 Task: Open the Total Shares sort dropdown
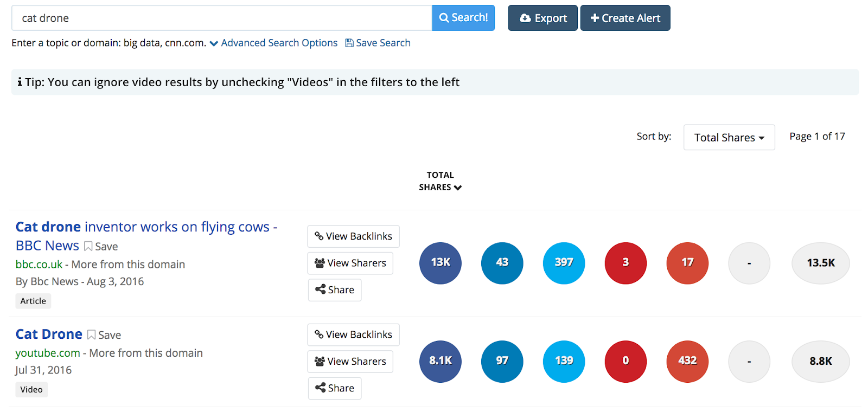point(729,138)
